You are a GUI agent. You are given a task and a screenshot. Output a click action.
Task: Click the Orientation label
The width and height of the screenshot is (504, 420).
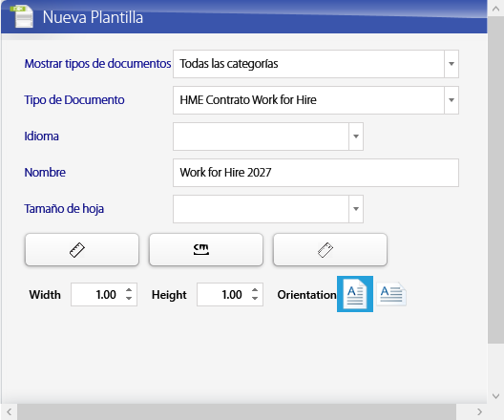coord(306,295)
